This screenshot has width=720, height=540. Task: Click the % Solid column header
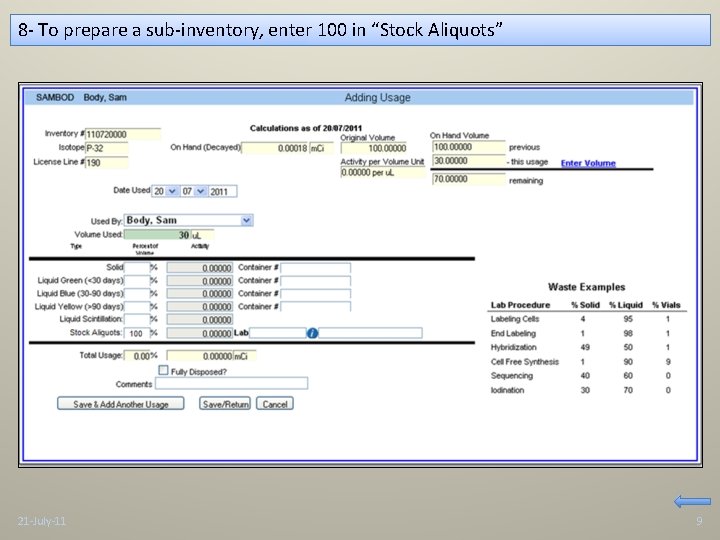tap(585, 305)
